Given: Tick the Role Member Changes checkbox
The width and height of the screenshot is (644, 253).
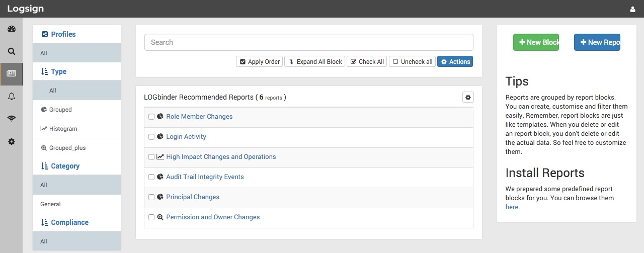Looking at the screenshot, I should point(151,117).
